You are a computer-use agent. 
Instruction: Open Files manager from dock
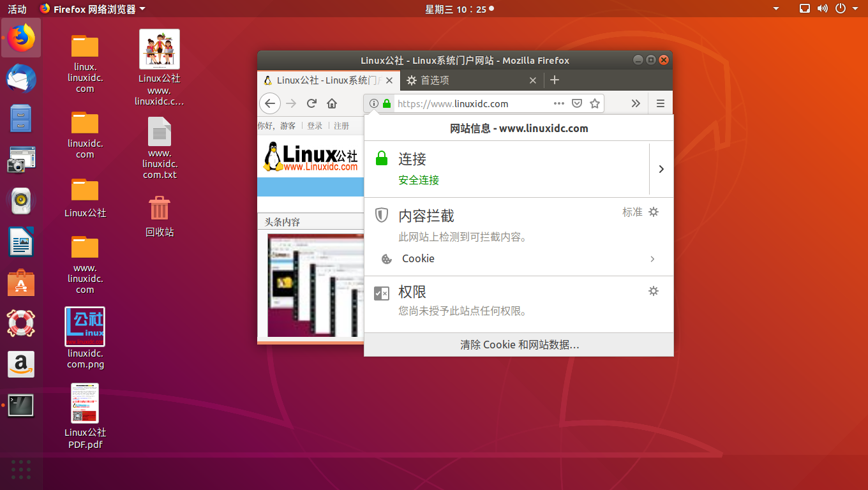(x=21, y=119)
